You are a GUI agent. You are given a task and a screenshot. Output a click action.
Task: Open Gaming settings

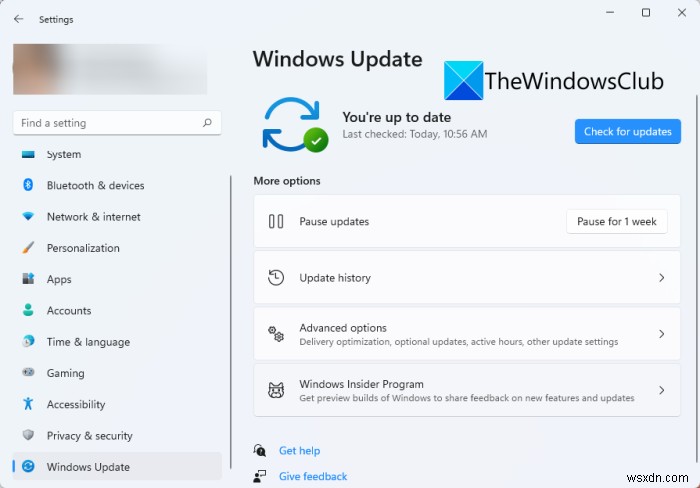point(117,373)
